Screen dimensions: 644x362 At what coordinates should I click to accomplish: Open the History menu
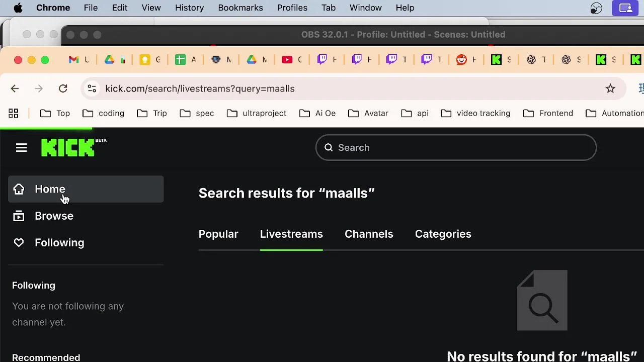(x=189, y=8)
